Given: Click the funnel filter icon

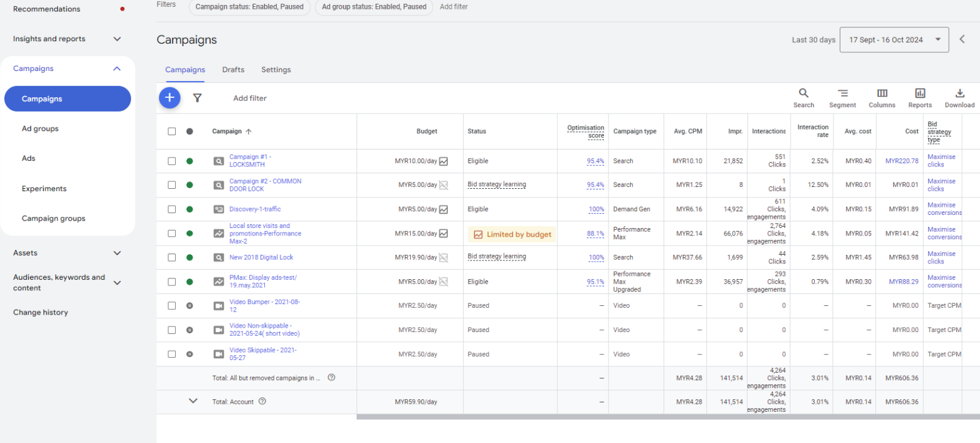Looking at the screenshot, I should [x=197, y=98].
